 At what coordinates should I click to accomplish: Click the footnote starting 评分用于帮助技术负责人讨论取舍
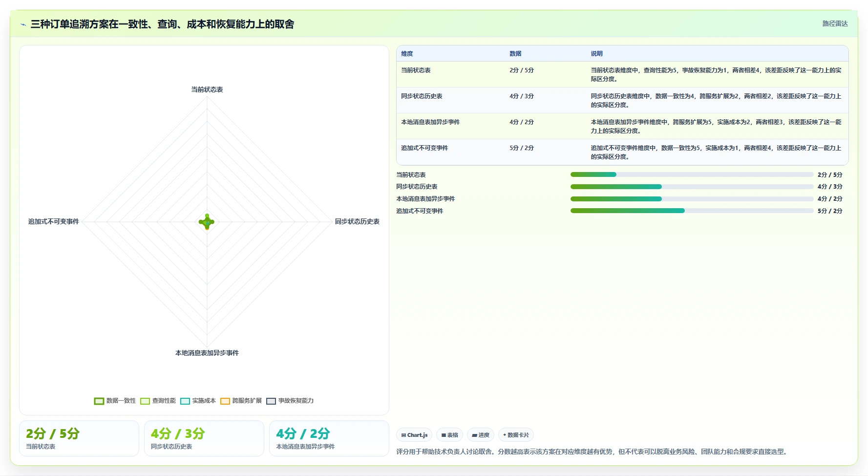click(x=593, y=452)
